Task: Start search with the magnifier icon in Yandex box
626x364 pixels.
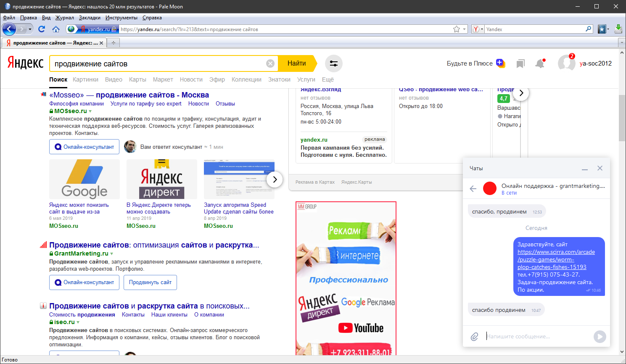Action: point(589,29)
